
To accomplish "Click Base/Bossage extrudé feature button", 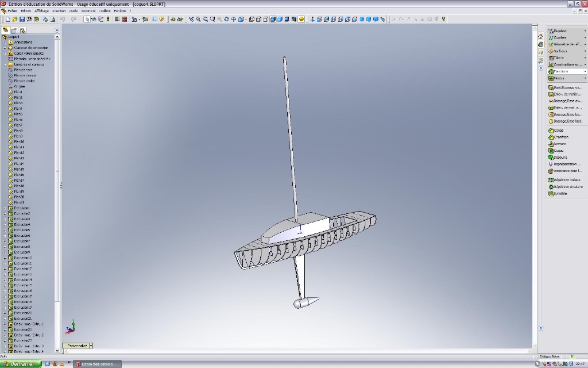I will tap(567, 87).
